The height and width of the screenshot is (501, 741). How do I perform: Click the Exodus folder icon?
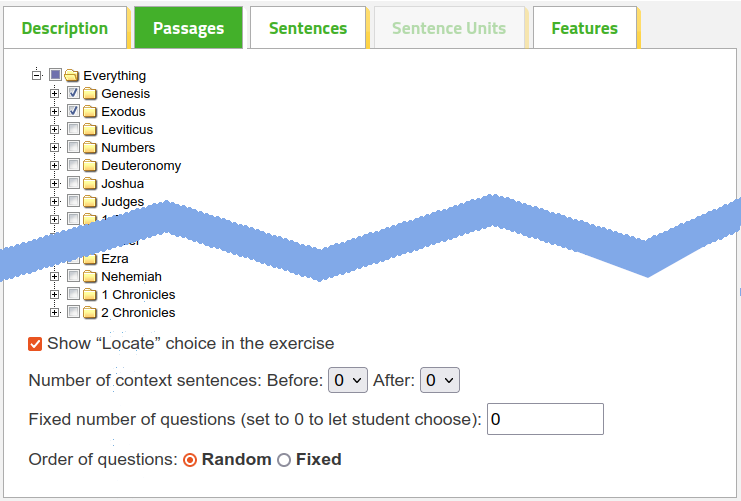click(x=90, y=111)
